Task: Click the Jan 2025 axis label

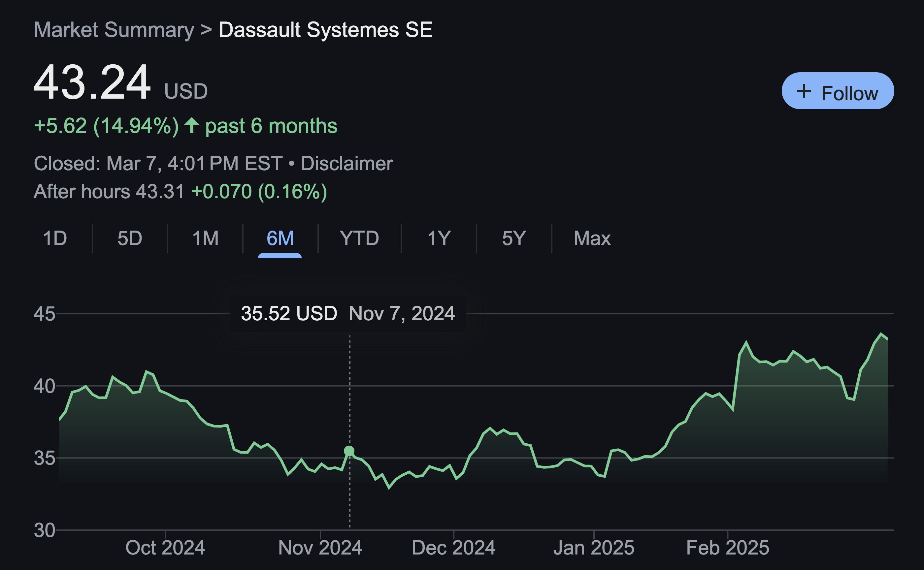Action: click(x=594, y=547)
